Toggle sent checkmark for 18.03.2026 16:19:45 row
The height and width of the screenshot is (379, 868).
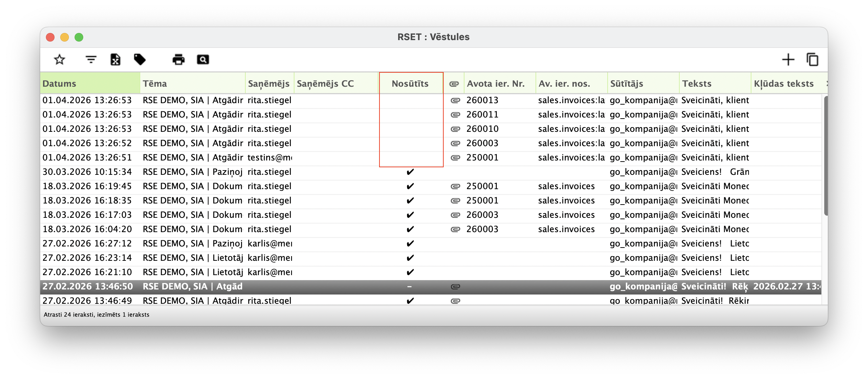coord(410,186)
